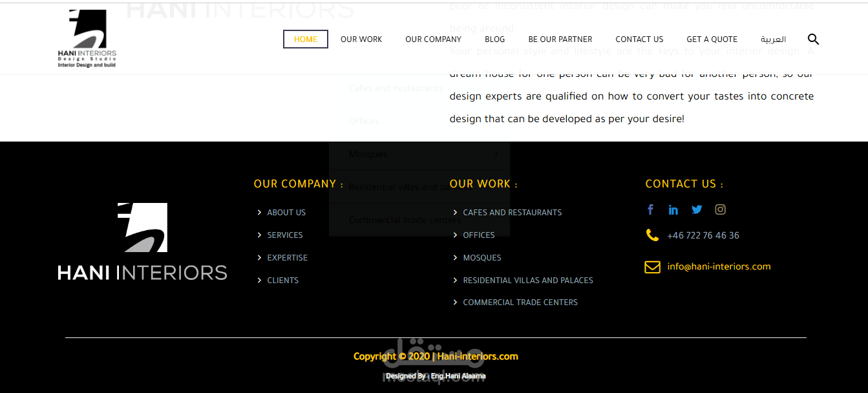Open BE OUR PARTNER page
The width and height of the screenshot is (868, 393).
coord(560,39)
